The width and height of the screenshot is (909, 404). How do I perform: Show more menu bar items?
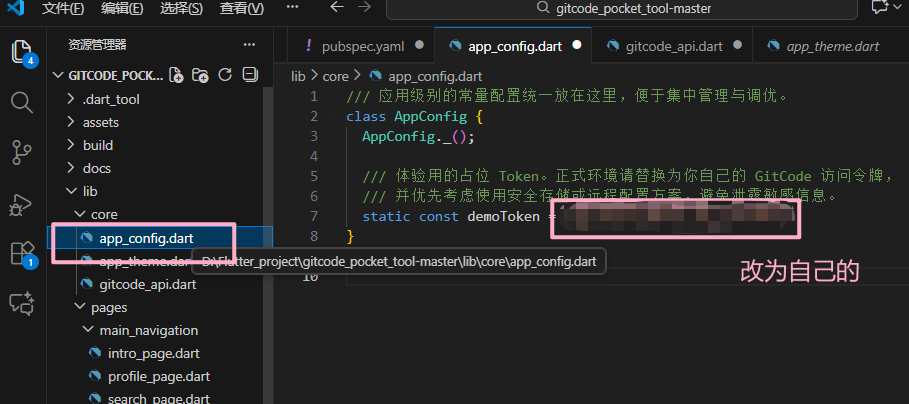[x=292, y=8]
